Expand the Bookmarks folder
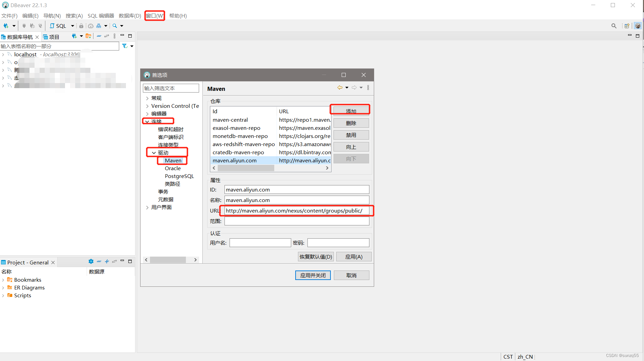This screenshot has width=644, height=361. (3, 280)
